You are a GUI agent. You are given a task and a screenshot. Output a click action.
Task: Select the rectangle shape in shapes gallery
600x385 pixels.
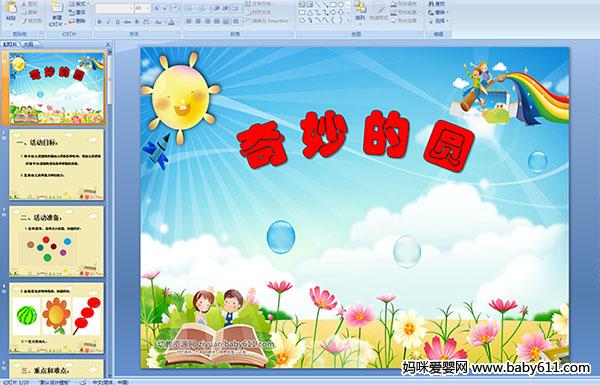pos(333,4)
